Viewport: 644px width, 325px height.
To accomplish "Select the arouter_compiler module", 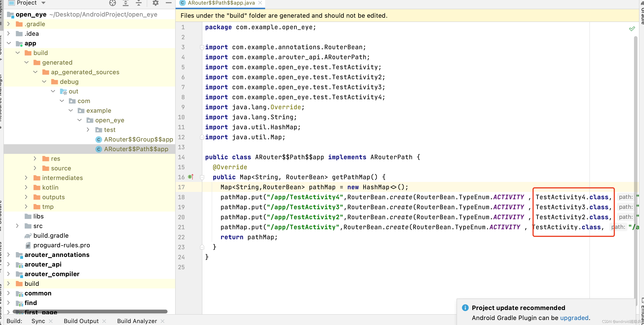I will [52, 274].
